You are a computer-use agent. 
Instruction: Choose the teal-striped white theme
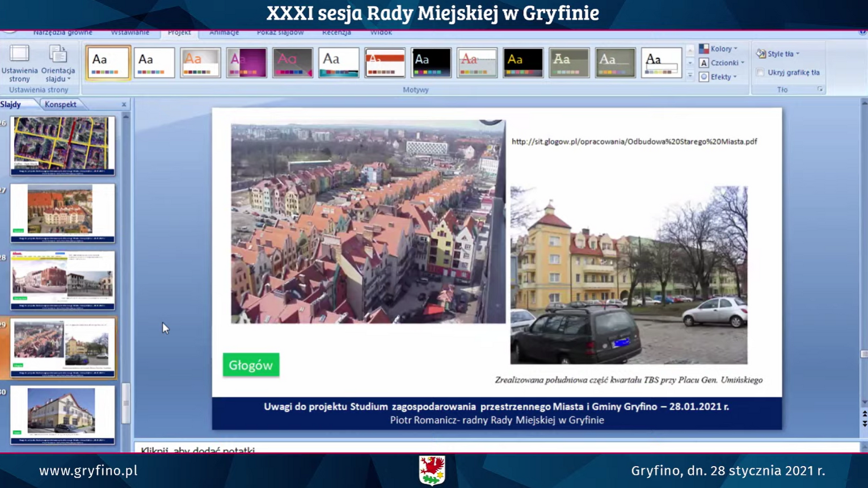point(338,62)
